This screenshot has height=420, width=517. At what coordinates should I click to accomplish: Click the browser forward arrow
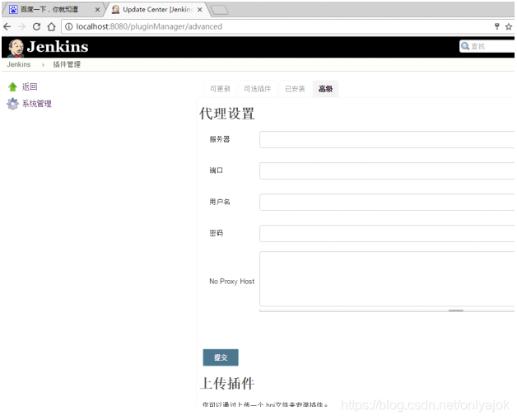[21, 26]
